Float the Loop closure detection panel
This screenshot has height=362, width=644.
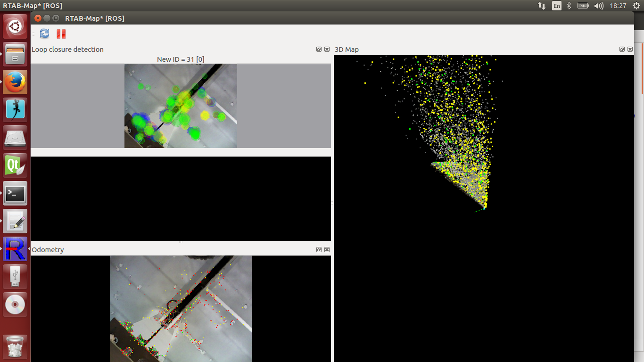tap(319, 49)
